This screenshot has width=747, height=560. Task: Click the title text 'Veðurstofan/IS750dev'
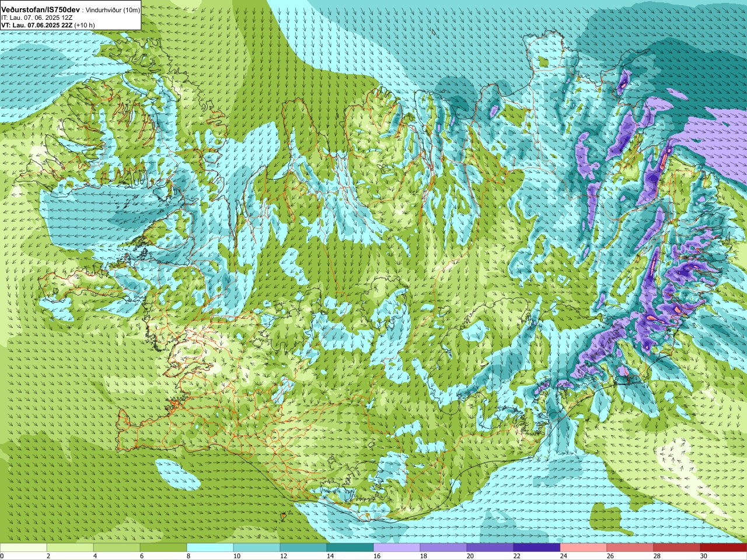tap(41, 10)
